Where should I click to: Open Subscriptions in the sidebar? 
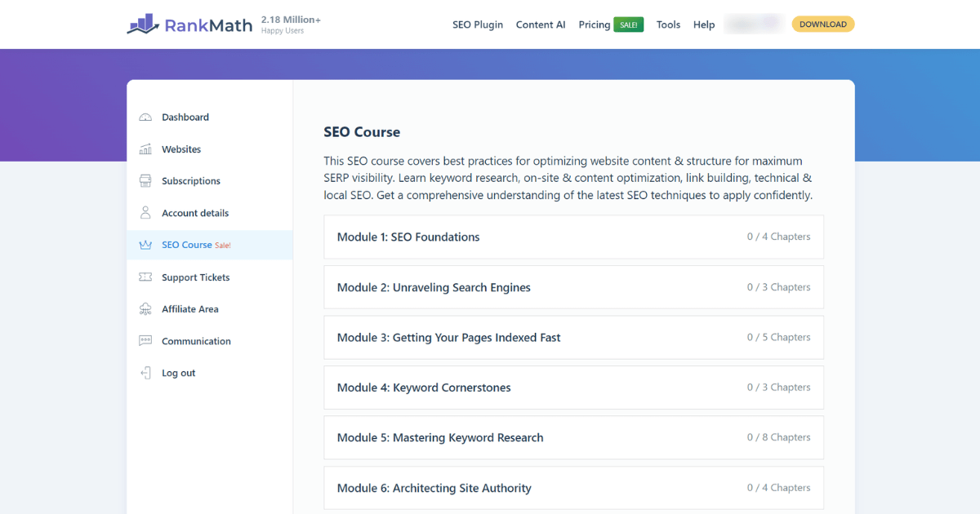tap(210, 181)
